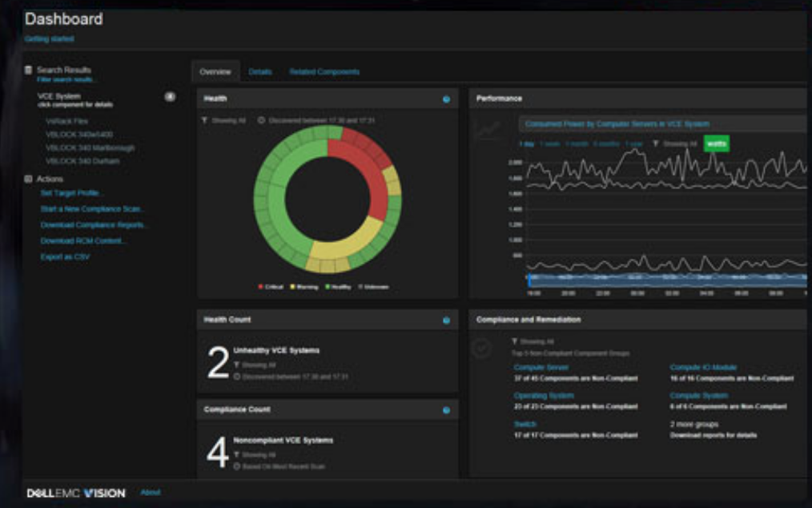
Task: Click the Compliance Count panel info icon
Action: [446, 410]
